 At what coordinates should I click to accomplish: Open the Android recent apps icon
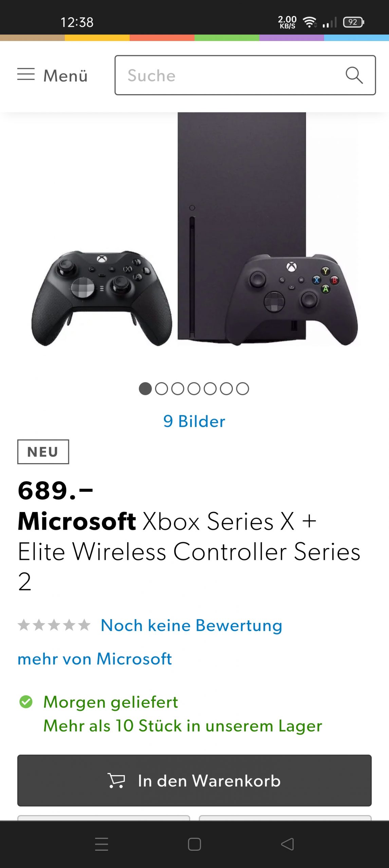coord(101,844)
